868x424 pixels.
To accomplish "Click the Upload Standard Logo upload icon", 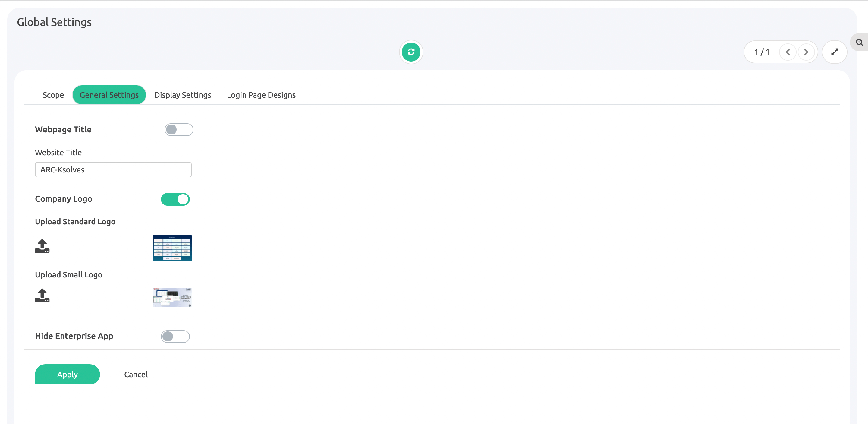I will point(42,246).
